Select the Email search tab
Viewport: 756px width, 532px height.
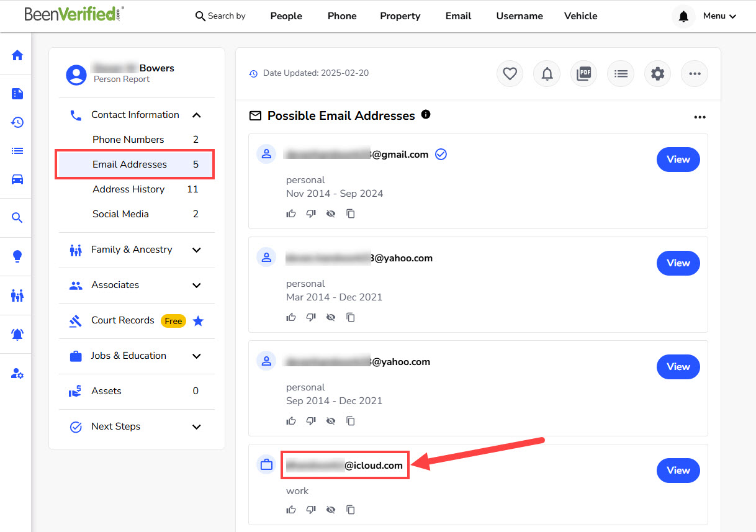458,16
